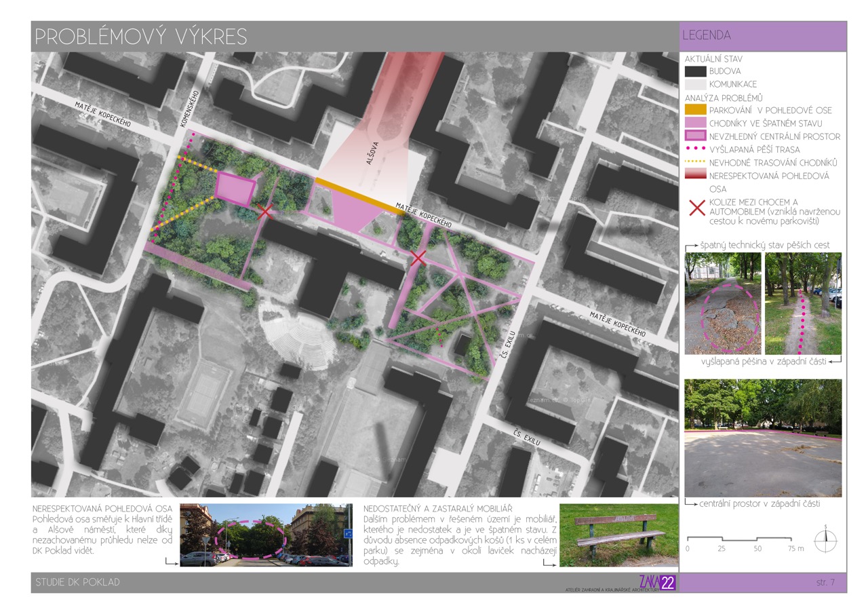Click the LEGENDA header

click(x=707, y=35)
